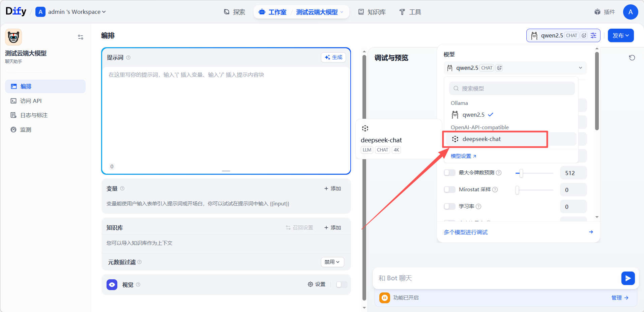
Task: Open the admin's Workspace dropdown
Action: 77,12
